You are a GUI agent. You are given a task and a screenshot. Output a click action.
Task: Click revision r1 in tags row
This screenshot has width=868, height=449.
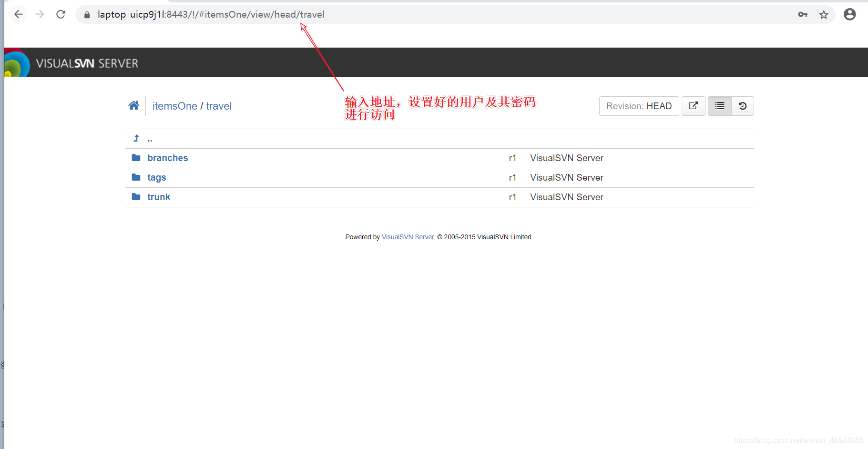[512, 177]
